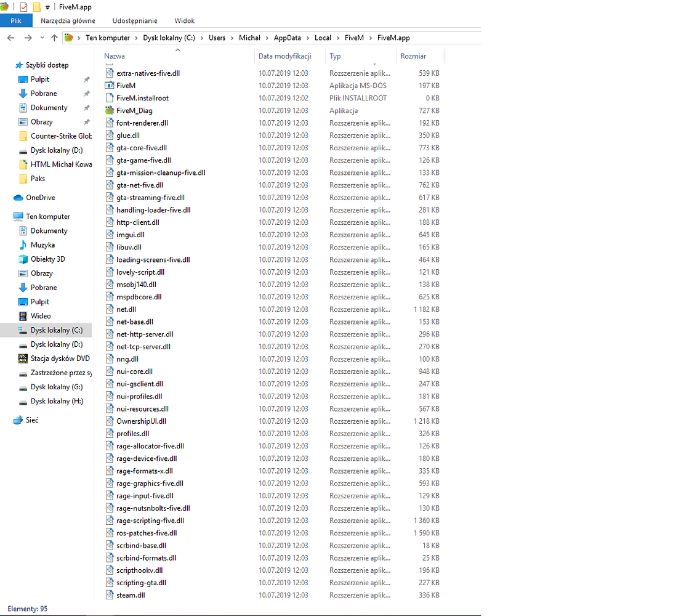Go up one folder level arrow

[54, 38]
